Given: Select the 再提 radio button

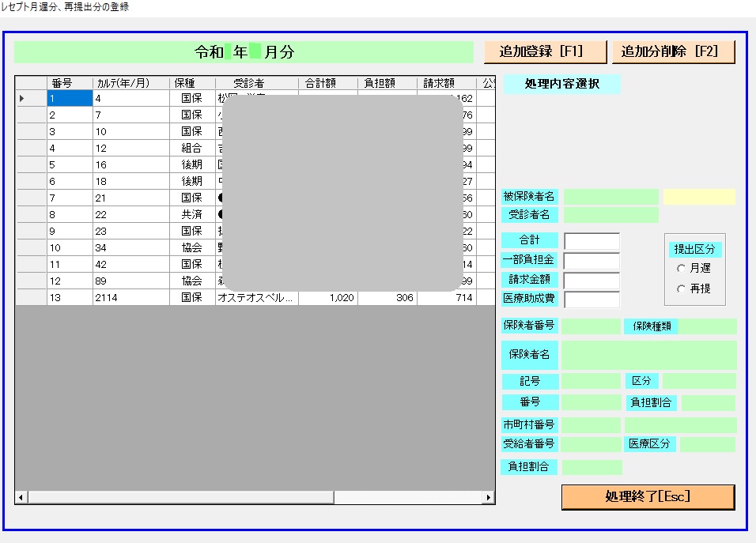Looking at the screenshot, I should (x=681, y=289).
